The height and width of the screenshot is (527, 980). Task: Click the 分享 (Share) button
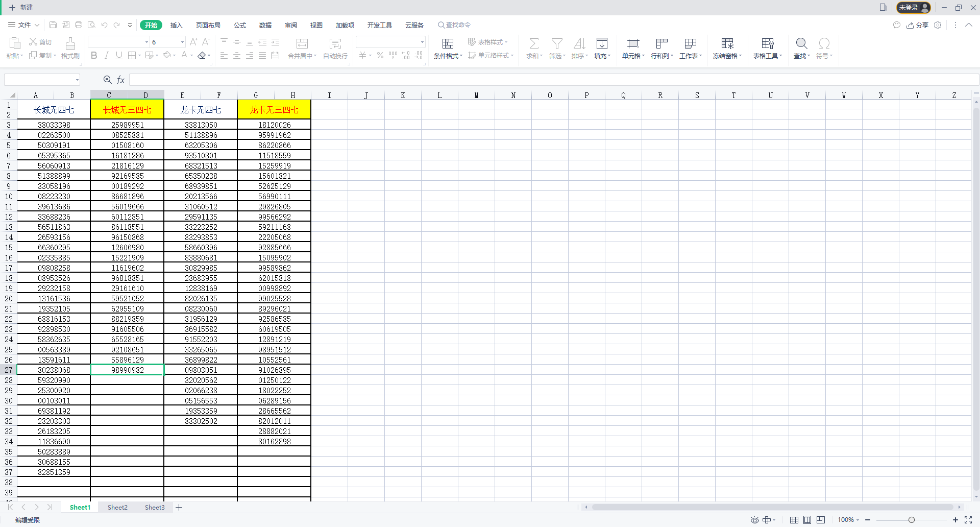[x=918, y=25]
